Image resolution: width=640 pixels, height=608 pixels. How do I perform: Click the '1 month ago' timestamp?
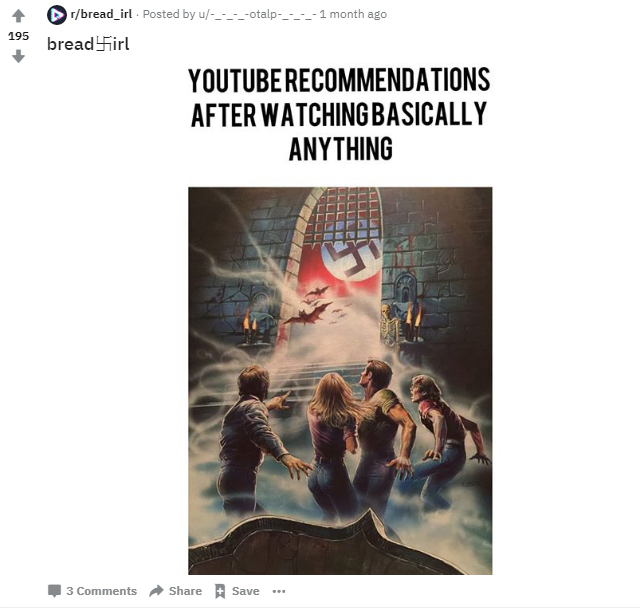(x=353, y=14)
